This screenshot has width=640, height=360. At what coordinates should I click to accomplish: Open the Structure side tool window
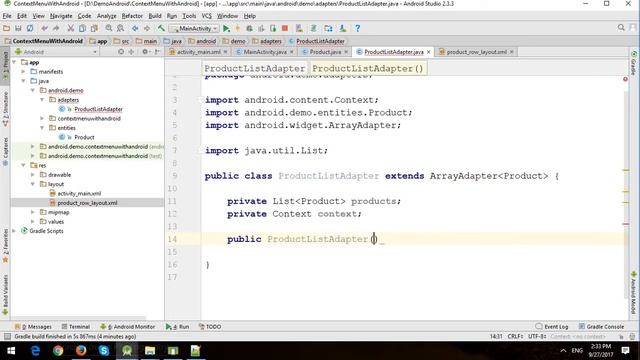point(5,108)
